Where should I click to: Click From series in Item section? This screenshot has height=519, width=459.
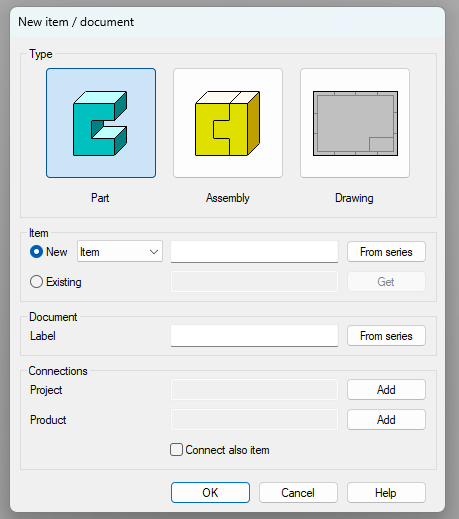tap(386, 252)
